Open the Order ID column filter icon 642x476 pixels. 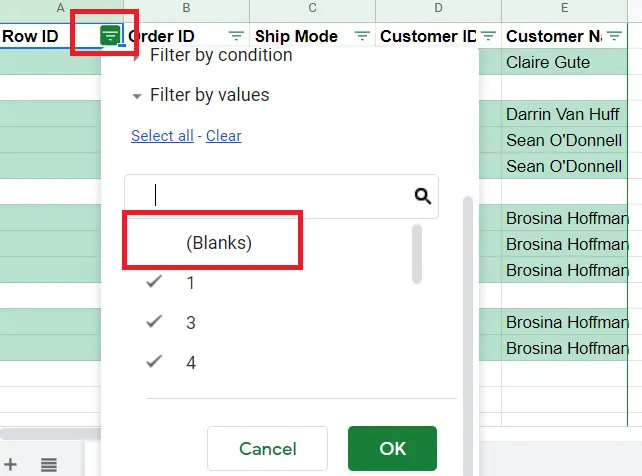click(236, 36)
